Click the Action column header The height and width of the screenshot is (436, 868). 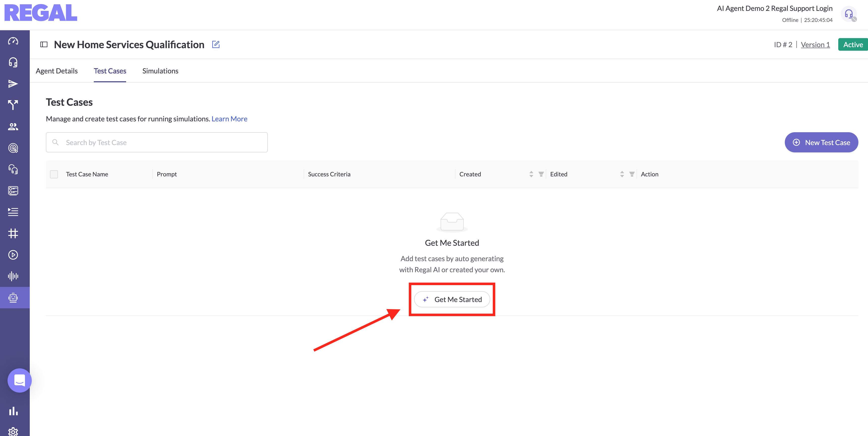(650, 174)
